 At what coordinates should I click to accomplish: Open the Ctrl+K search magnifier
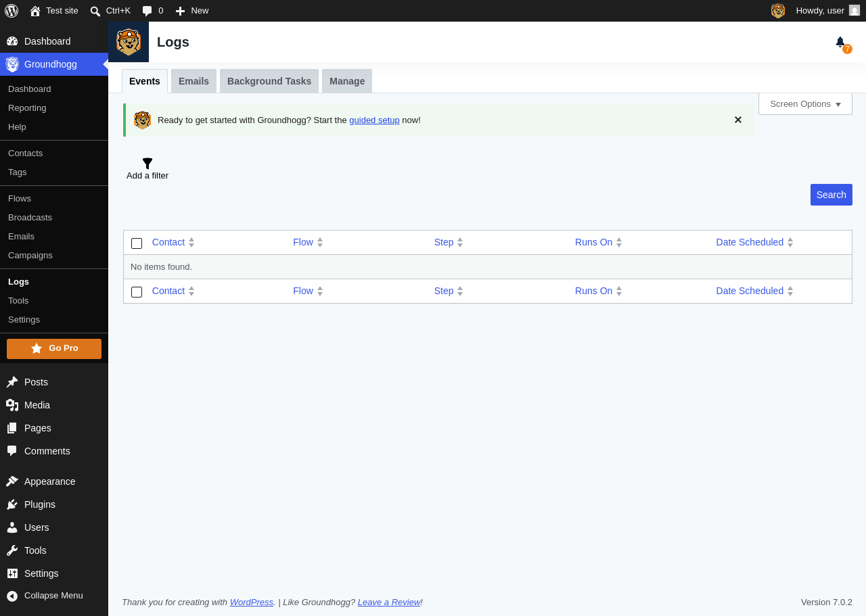[95, 11]
